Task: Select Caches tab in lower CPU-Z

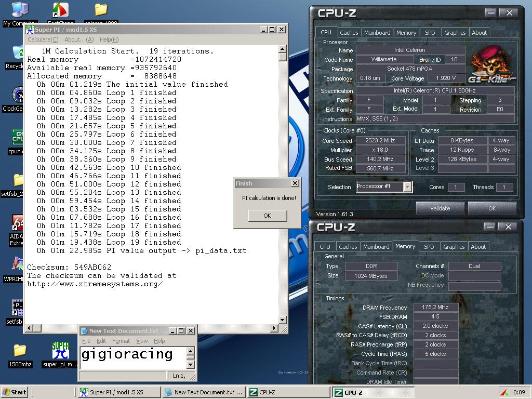Action: click(x=348, y=247)
